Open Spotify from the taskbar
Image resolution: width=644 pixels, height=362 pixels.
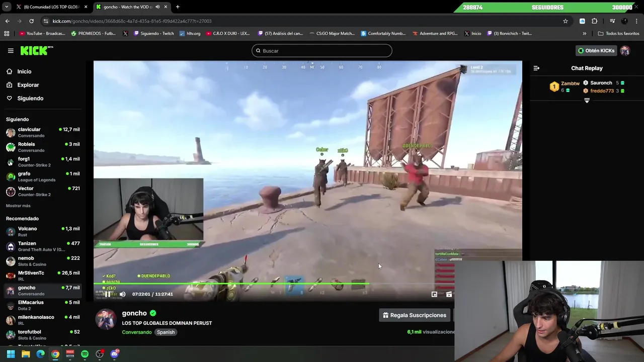[x=85, y=354]
